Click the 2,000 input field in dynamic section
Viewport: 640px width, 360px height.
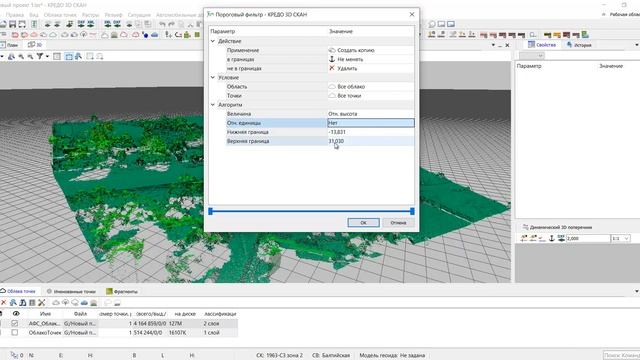[x=588, y=238]
